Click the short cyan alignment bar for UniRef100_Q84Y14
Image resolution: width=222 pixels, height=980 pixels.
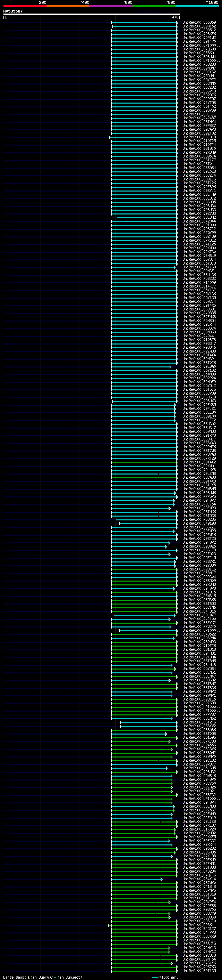tap(137, 879)
